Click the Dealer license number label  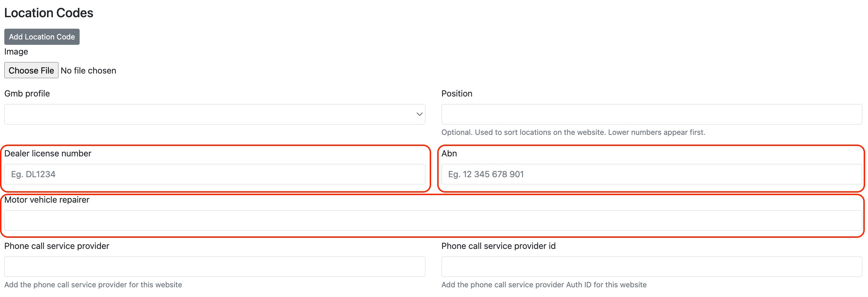point(48,154)
